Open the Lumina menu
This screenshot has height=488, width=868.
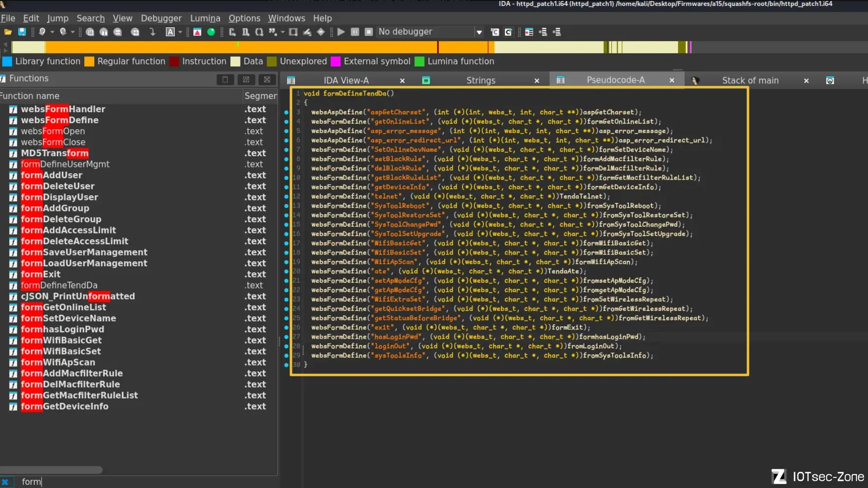(x=205, y=18)
